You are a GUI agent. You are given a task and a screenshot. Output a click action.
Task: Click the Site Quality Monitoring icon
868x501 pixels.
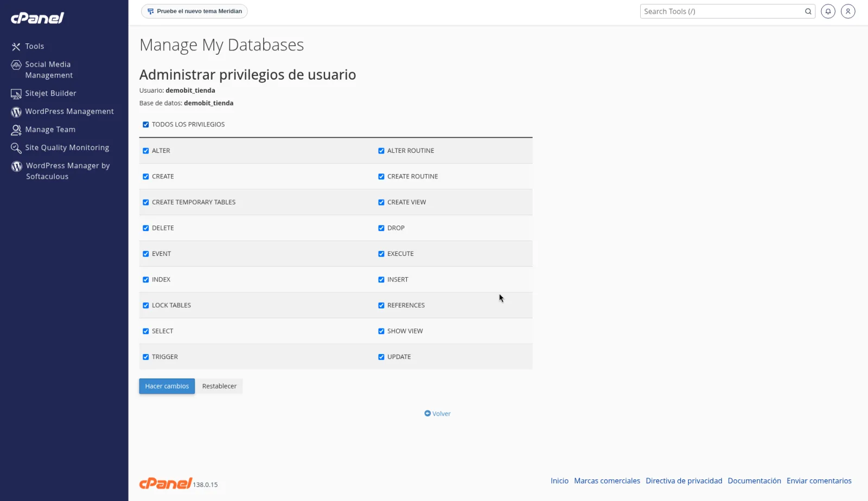[16, 148]
